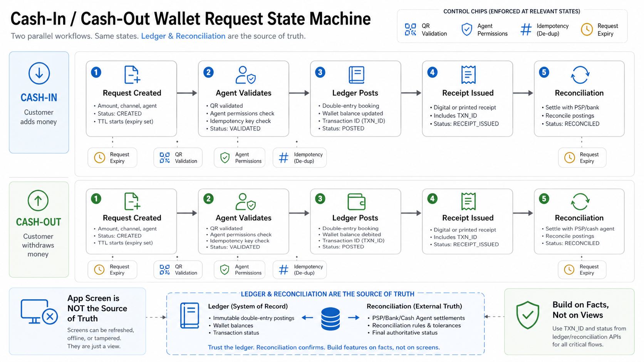Click the 'Reconciliation (External Truth)' heading
The image size is (644, 362).
[414, 307]
